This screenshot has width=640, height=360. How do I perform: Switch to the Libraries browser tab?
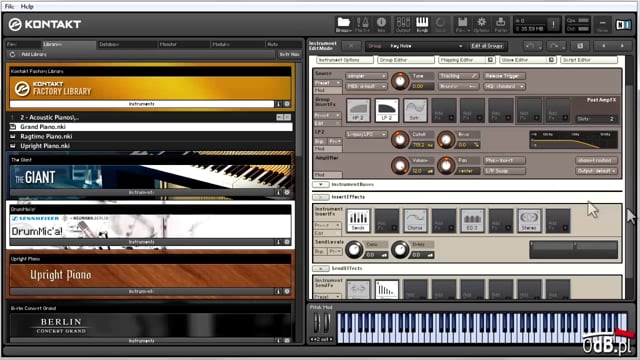[x=69, y=44]
